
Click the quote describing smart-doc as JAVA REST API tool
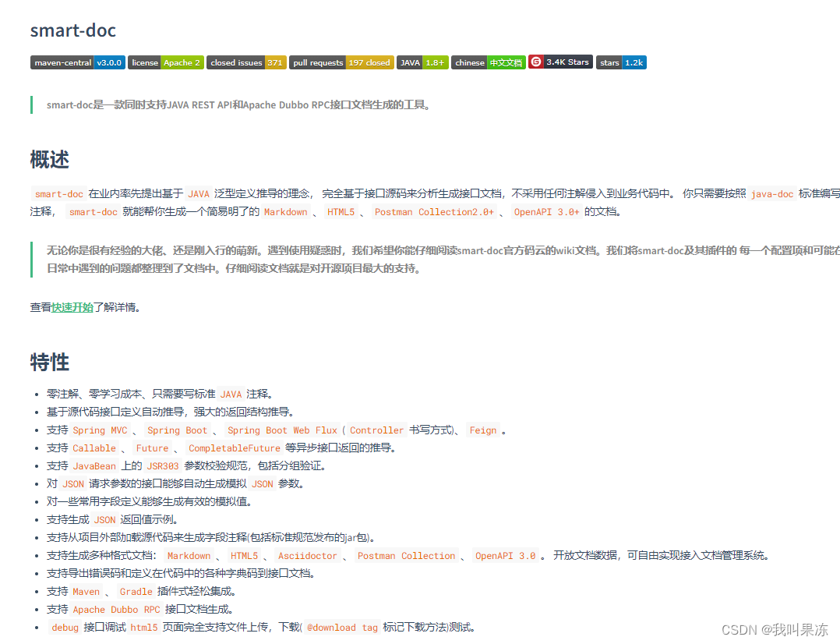(x=238, y=105)
